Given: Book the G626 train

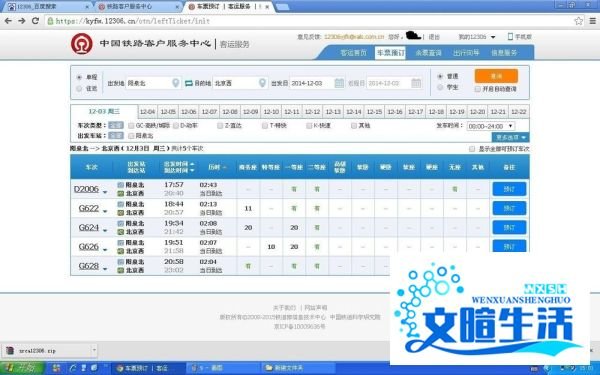Looking at the screenshot, I should point(509,246).
